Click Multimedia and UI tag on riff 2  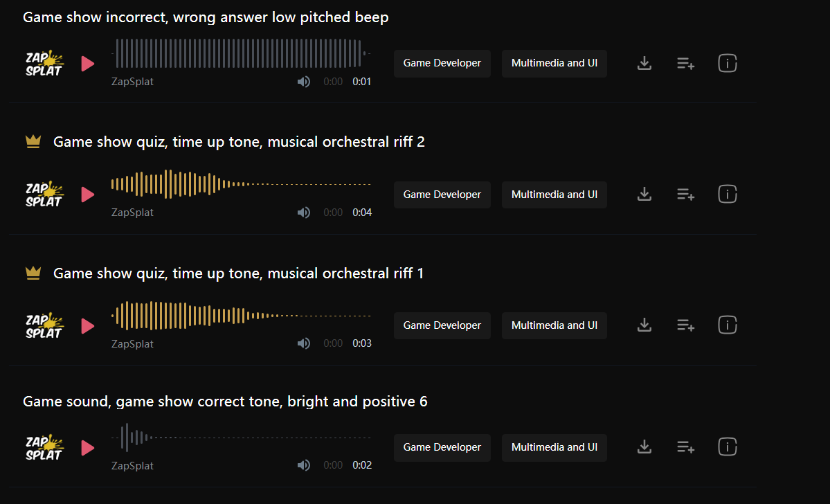[554, 195]
